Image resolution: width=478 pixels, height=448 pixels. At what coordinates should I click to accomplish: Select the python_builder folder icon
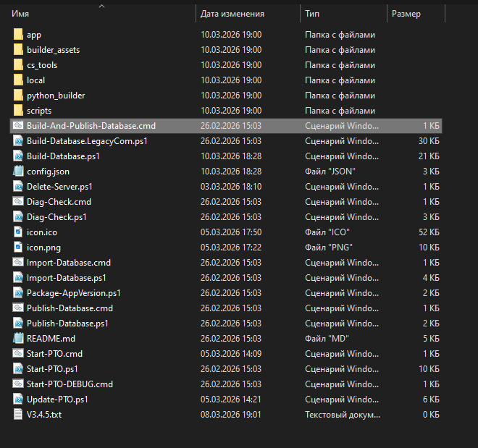click(19, 96)
